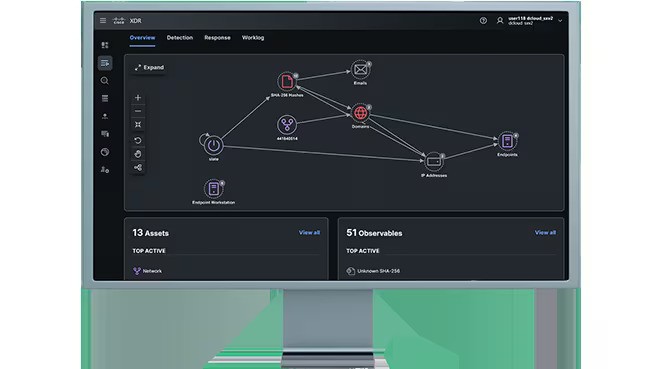Click the fit-to-screen graph icon
This screenshot has height=369, width=656.
(x=138, y=125)
